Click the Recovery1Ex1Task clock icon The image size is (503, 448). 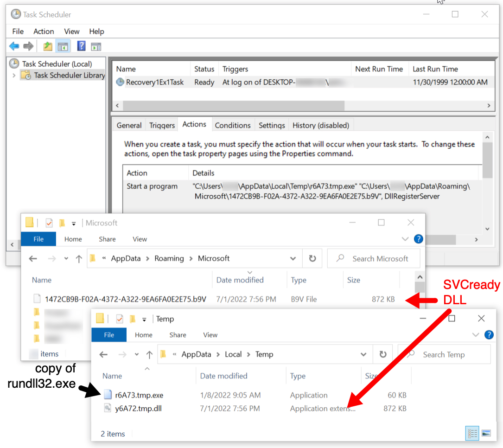pos(120,82)
